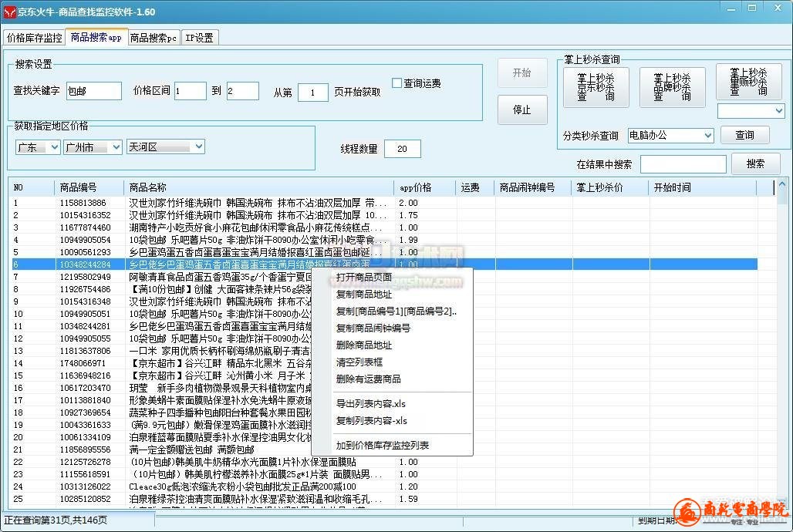Focus the minimum price input field

click(191, 91)
